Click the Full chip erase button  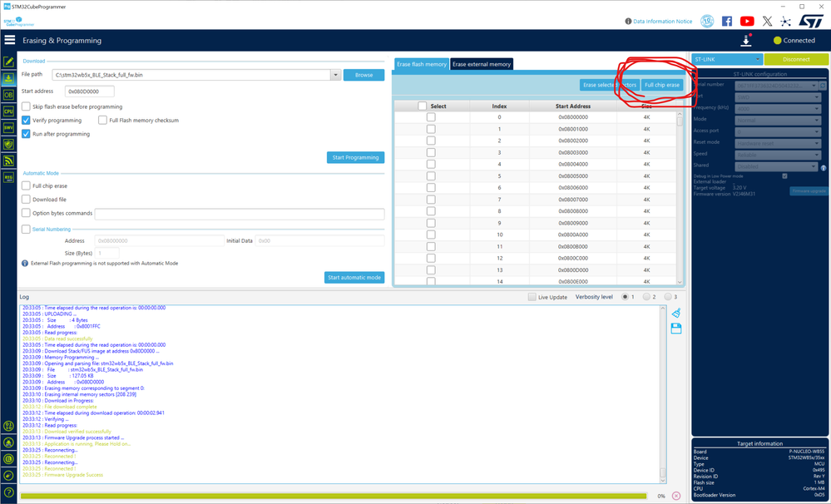pyautogui.click(x=662, y=85)
